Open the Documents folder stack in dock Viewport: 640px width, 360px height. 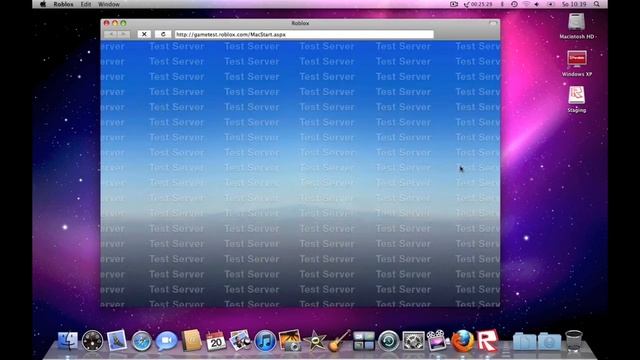point(524,341)
